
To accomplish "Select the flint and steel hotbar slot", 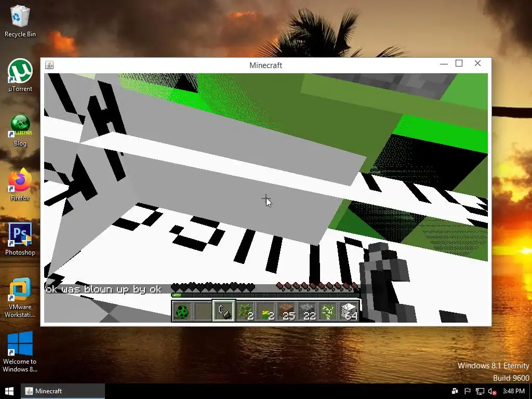I will tap(224, 311).
